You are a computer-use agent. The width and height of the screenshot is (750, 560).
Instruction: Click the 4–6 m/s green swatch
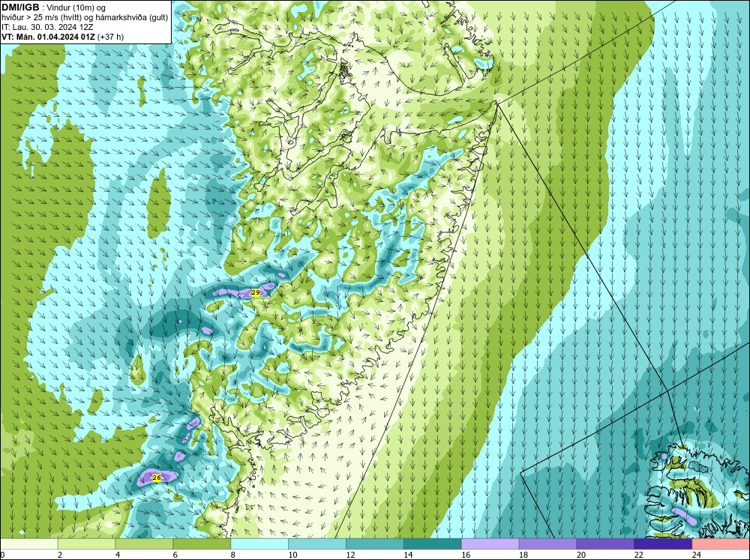144,544
